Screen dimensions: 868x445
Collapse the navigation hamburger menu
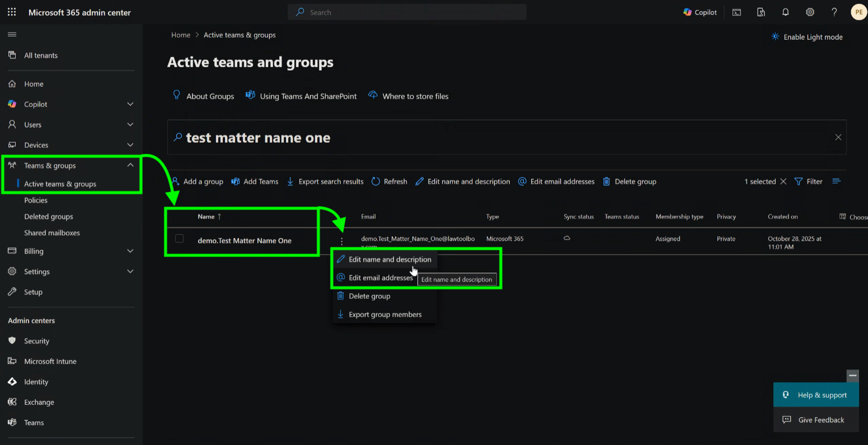click(12, 35)
